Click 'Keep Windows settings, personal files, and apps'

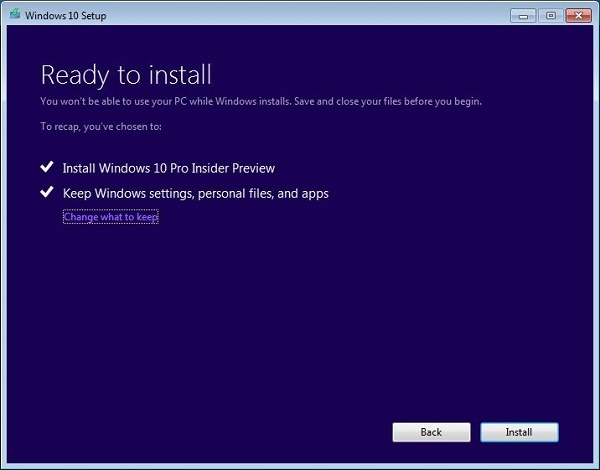(x=196, y=193)
